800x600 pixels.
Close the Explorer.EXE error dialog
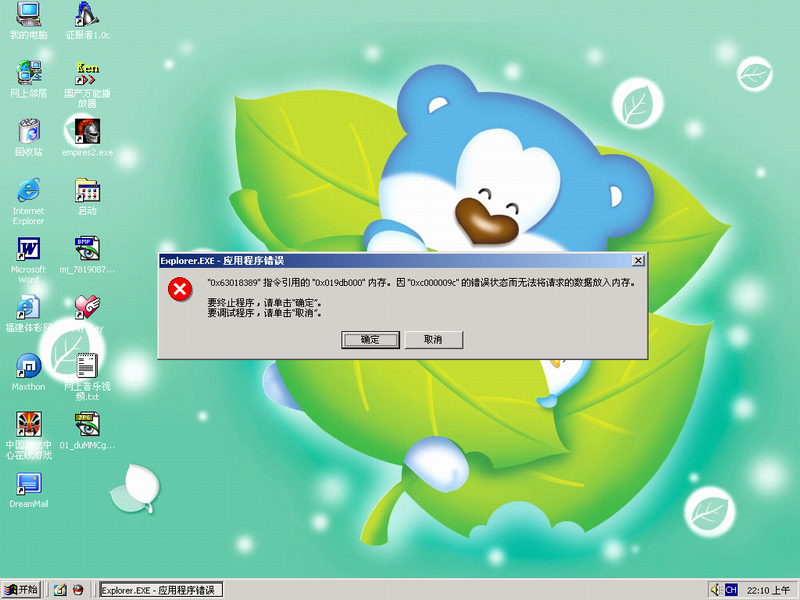638,261
